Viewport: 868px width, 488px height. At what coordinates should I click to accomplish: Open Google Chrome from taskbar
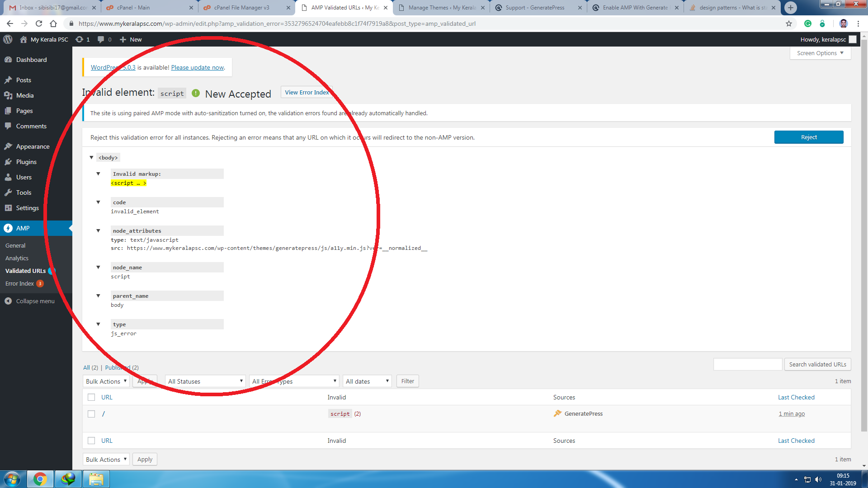[40, 479]
